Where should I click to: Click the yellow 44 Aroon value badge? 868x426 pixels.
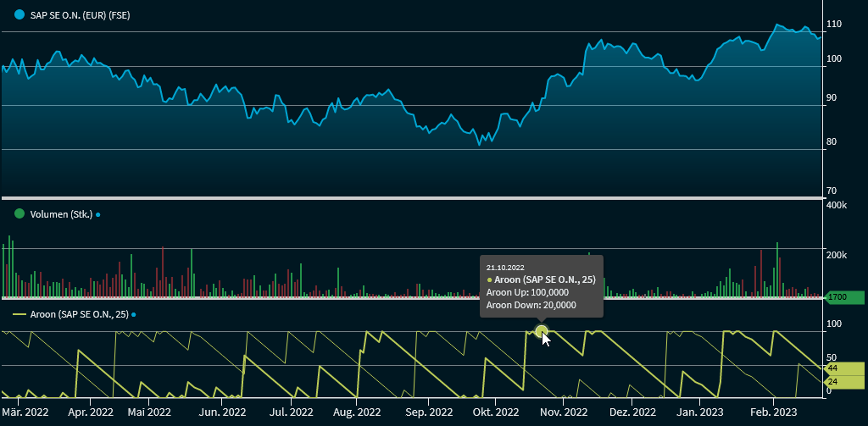843,368
